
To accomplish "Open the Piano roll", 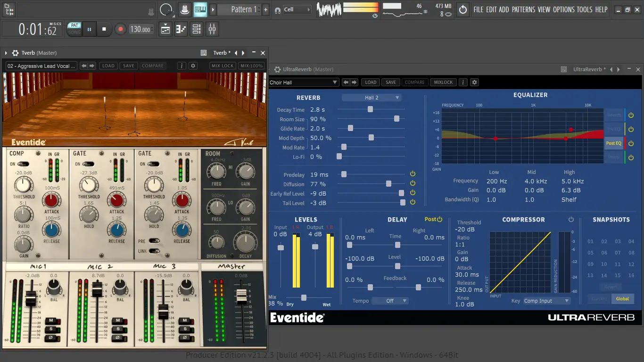I will 181,29.
